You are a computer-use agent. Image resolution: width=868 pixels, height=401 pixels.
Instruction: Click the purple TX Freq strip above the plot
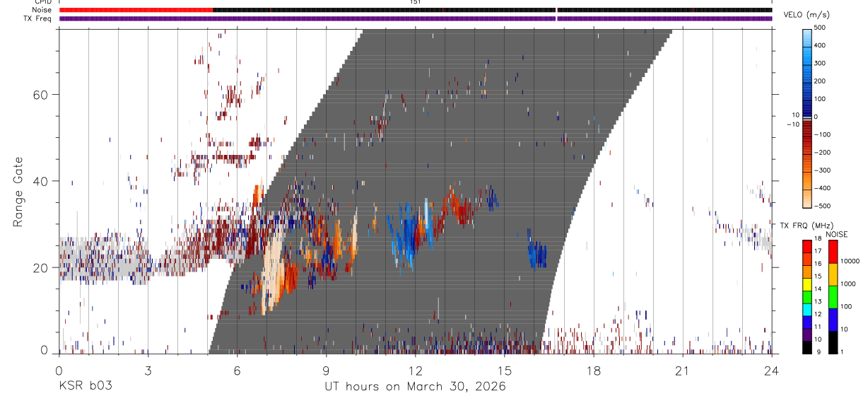pos(416,18)
